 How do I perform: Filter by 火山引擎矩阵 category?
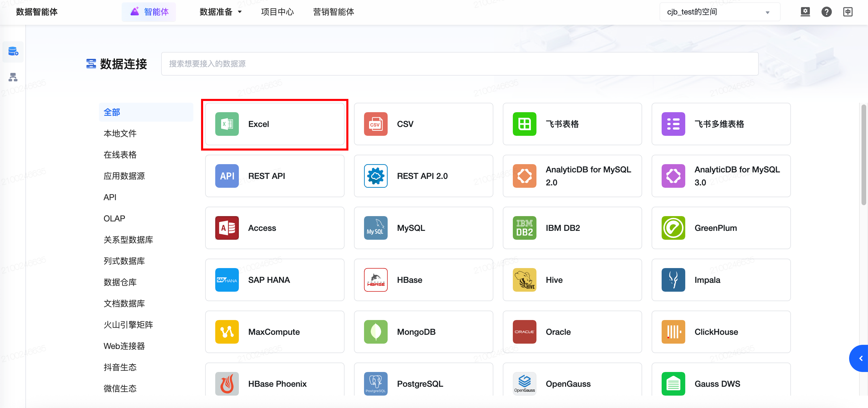(x=128, y=324)
